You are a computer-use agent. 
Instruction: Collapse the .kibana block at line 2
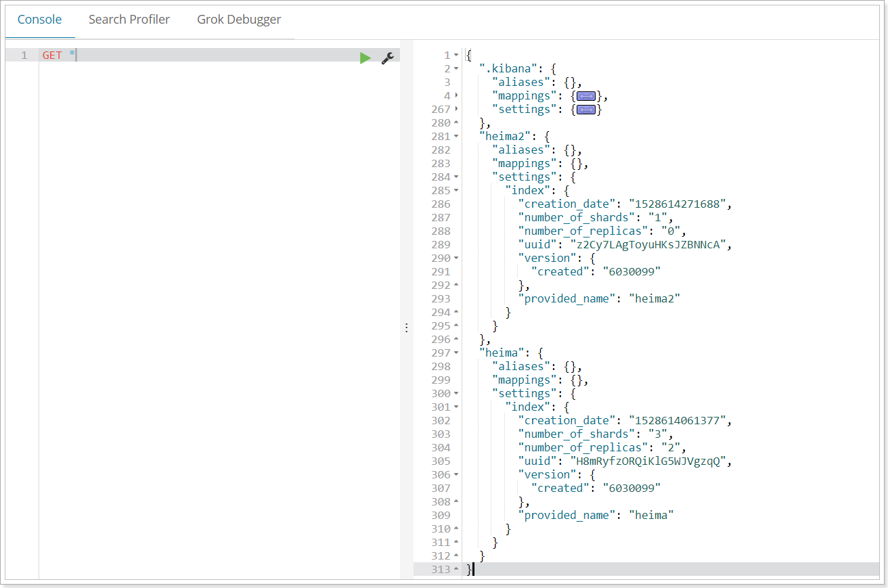(x=456, y=69)
